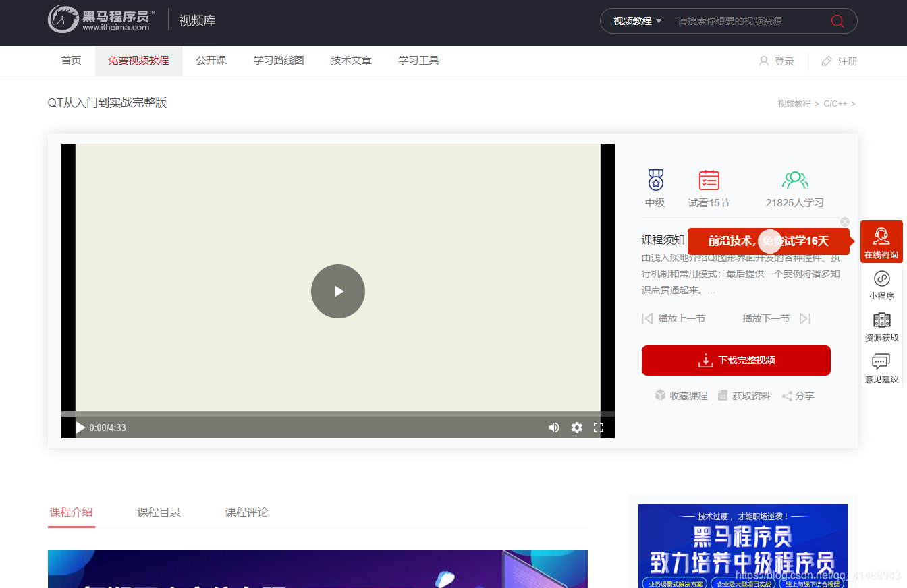Enter fullscreen with the fullscreen icon
The width and height of the screenshot is (907, 588).
(x=598, y=428)
